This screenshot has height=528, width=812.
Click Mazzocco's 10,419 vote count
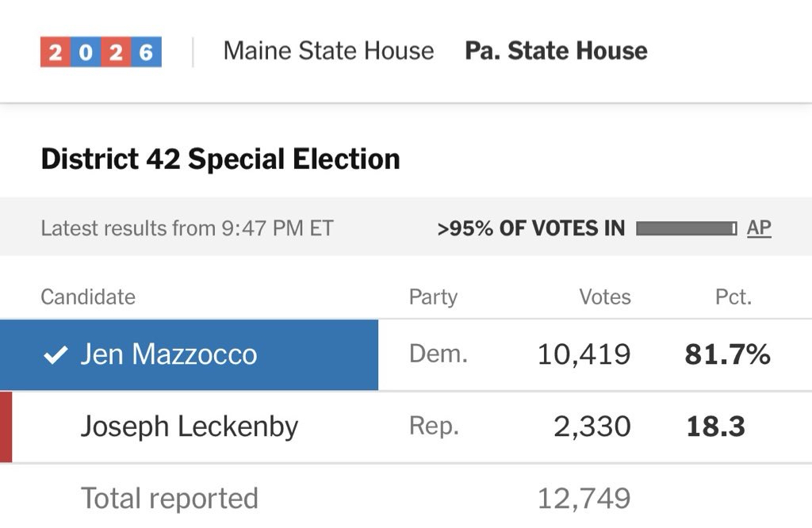pos(584,355)
